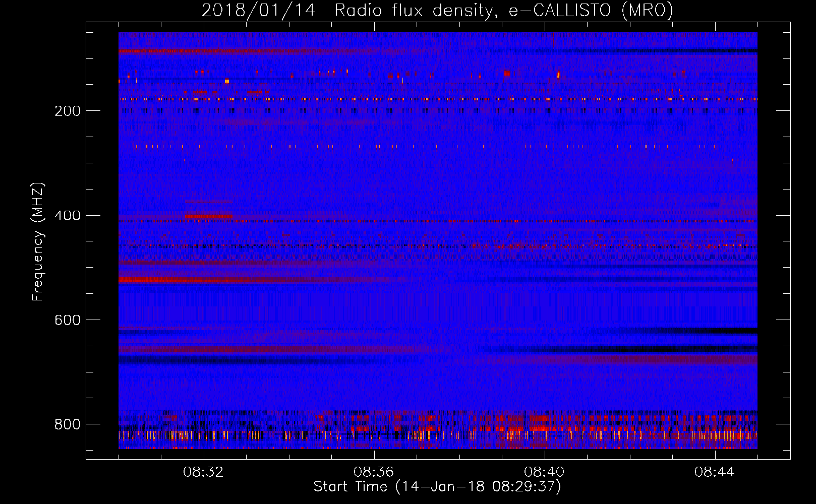The height and width of the screenshot is (504, 816).
Task: Click the 800 frequency tick label
Action: (x=68, y=424)
